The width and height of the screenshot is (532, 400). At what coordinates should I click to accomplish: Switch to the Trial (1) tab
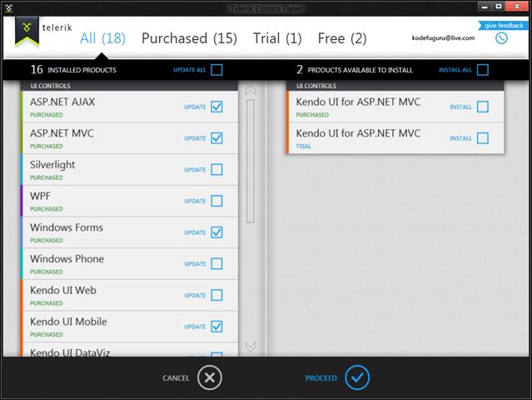pyautogui.click(x=277, y=38)
